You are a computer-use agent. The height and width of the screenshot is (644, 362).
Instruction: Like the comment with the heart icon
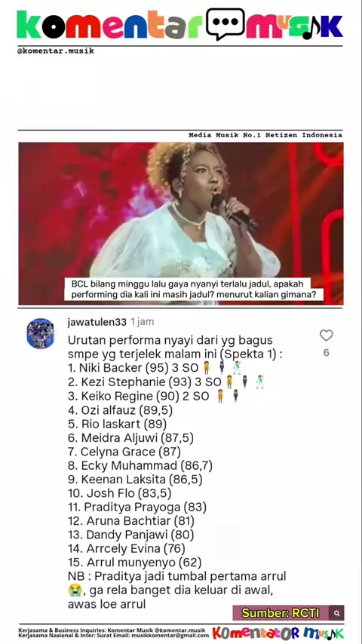coord(327,336)
